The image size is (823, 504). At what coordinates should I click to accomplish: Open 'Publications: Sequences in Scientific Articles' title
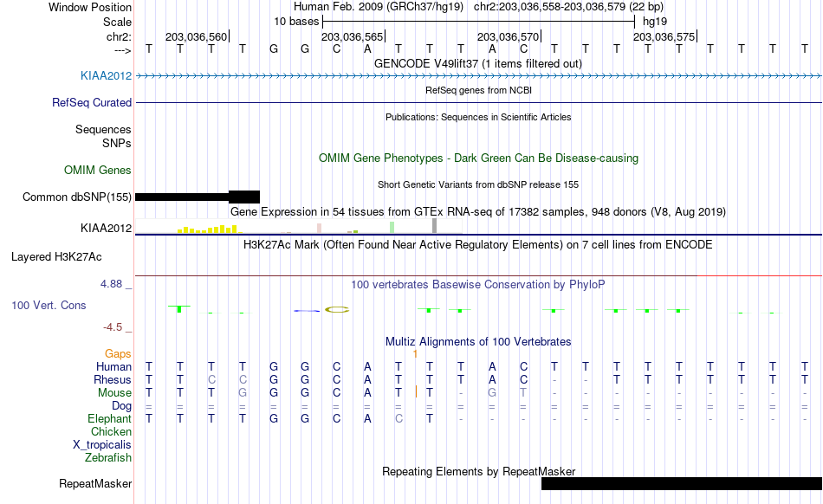point(478,117)
